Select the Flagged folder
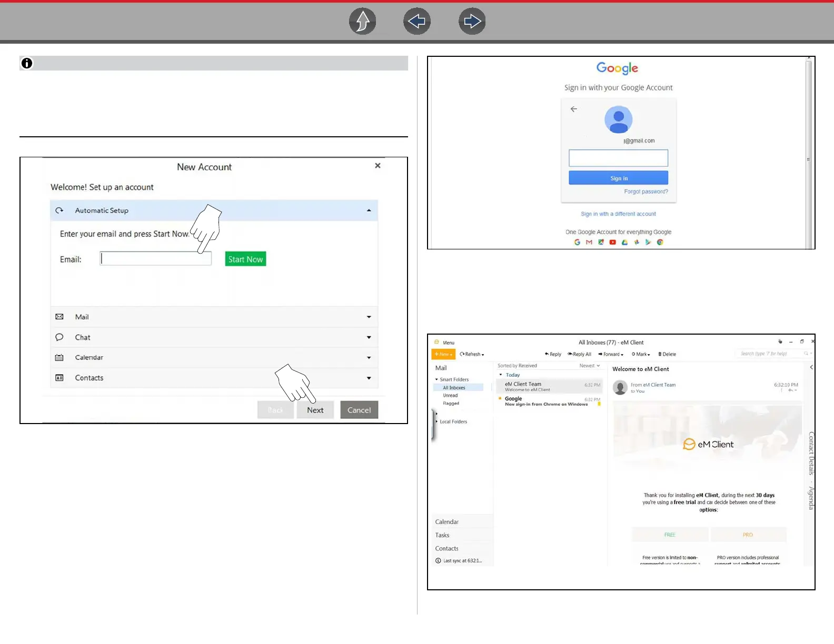This screenshot has height=644, width=834. (451, 404)
